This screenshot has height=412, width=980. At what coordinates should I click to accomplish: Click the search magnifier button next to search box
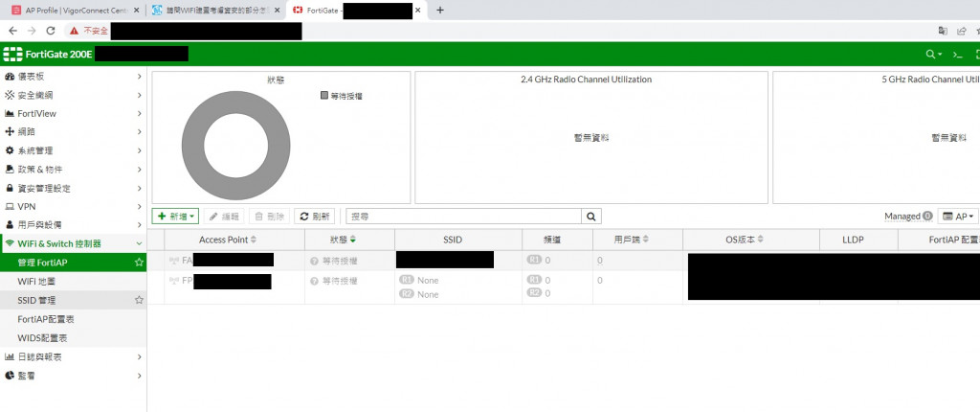click(x=590, y=216)
